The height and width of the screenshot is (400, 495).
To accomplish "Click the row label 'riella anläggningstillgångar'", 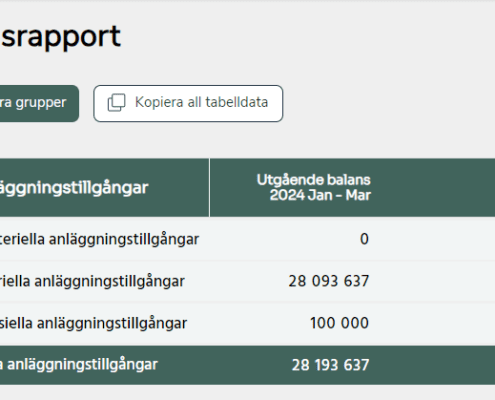I will pos(92,281).
